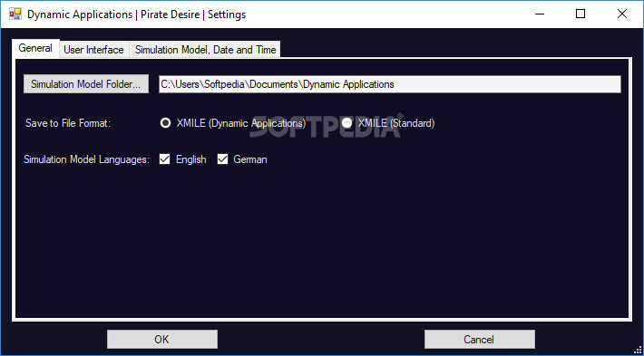Toggle the English language checkbox

pyautogui.click(x=165, y=159)
